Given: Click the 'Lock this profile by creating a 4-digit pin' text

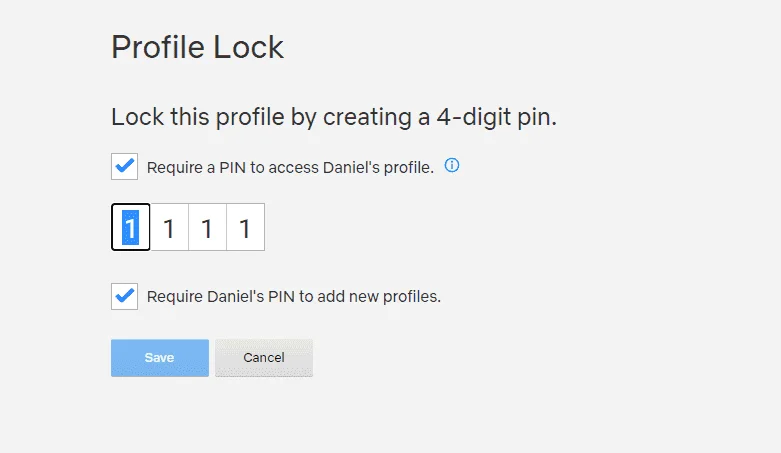Looking at the screenshot, I should [334, 118].
